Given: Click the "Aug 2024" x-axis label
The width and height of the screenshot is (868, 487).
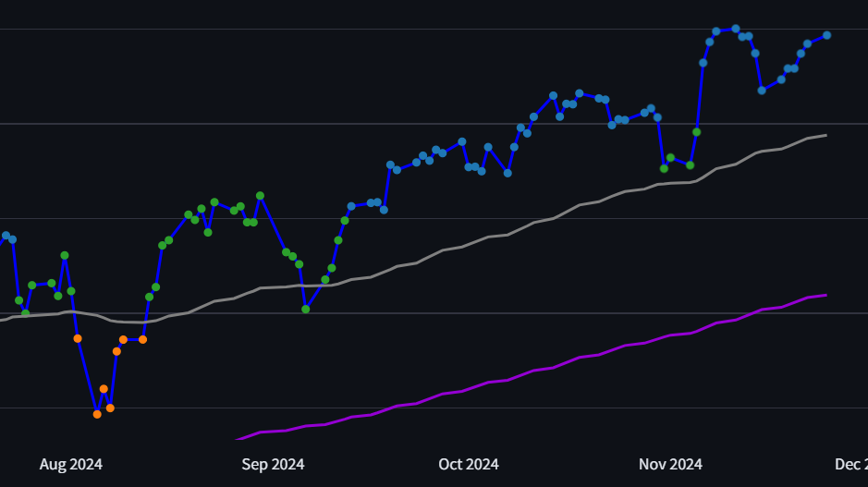Looking at the screenshot, I should click(x=71, y=464).
